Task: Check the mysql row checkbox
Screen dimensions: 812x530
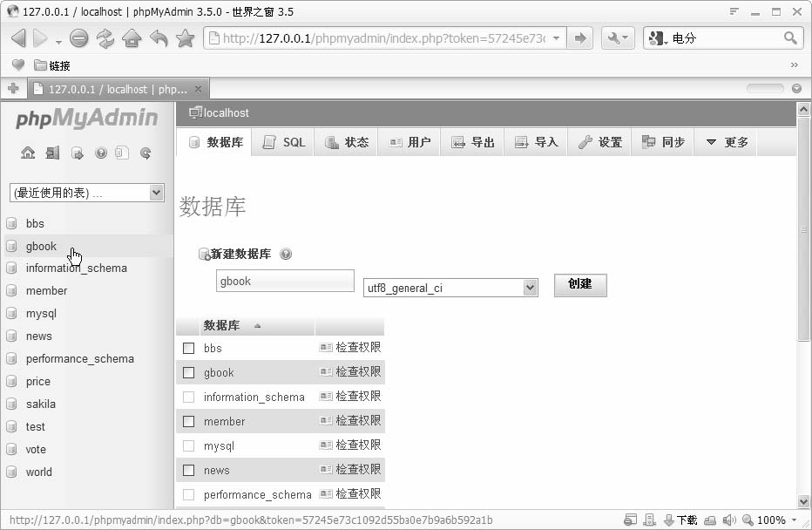Action: (x=188, y=445)
